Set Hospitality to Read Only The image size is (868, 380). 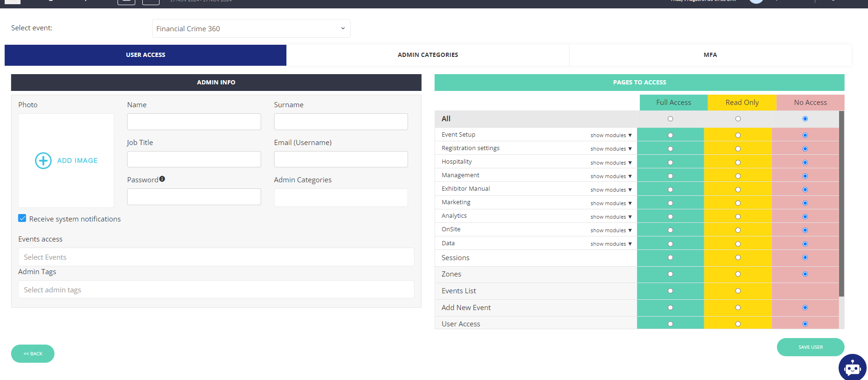[738, 163]
